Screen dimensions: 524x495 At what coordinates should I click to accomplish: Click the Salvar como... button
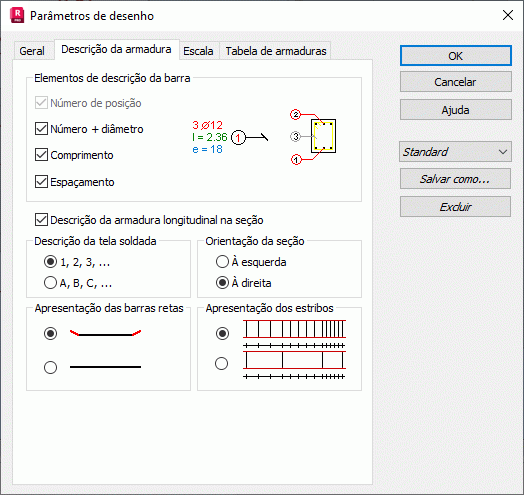[455, 179]
